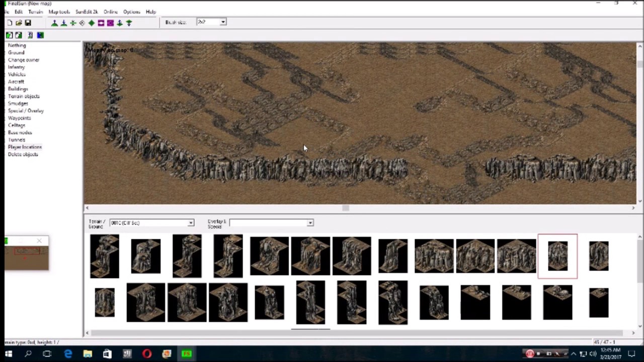The width and height of the screenshot is (644, 362).
Task: Click the second purple square toolbar icon
Action: click(110, 23)
